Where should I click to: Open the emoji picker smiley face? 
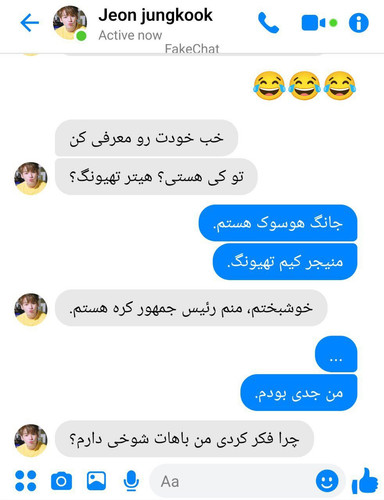327,481
